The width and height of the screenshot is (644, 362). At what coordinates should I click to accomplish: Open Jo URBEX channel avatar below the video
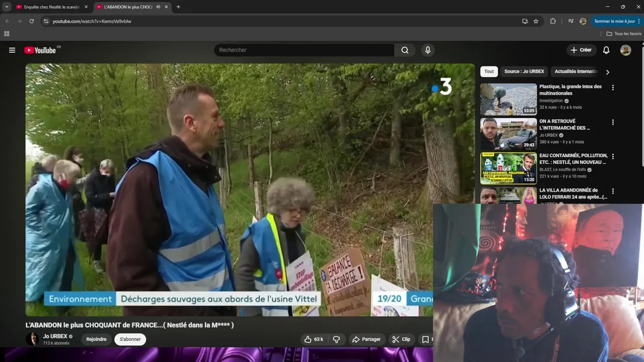click(32, 339)
